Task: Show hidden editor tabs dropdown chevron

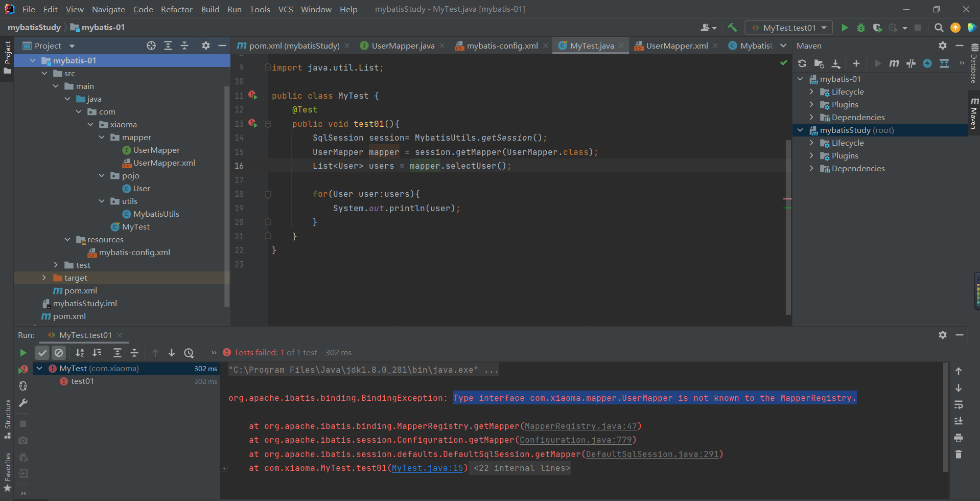Action: coord(783,45)
